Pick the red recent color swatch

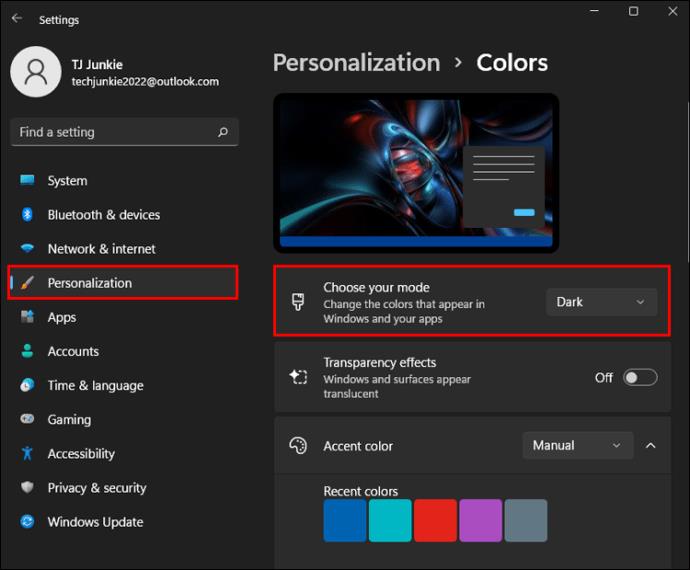coord(435,520)
